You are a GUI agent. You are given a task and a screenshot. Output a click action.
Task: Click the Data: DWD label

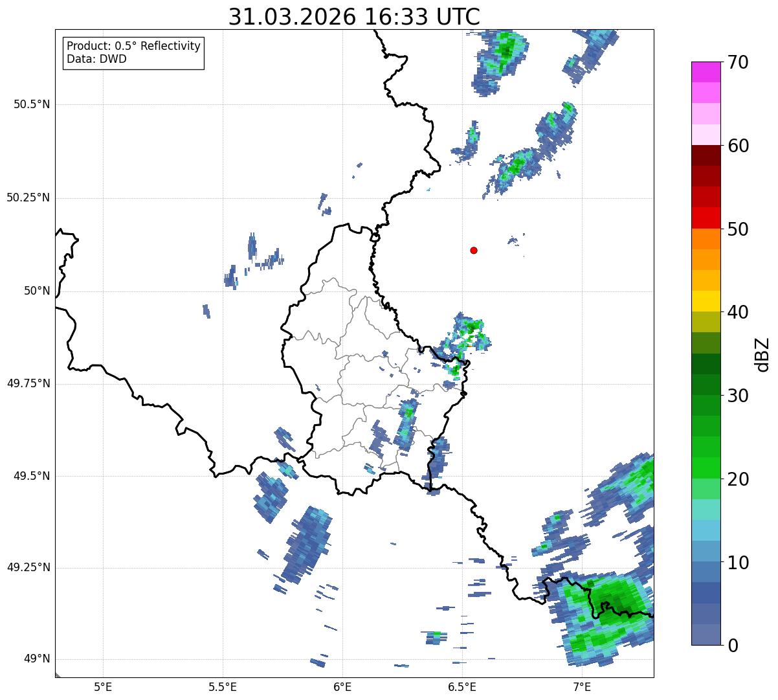pos(96,59)
